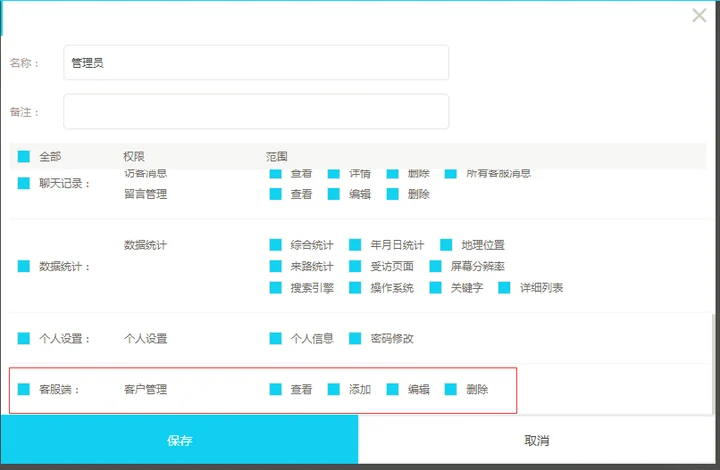Toggle 查看 checkbox in 客户管理 row
The image size is (720, 470).
coord(276,390)
